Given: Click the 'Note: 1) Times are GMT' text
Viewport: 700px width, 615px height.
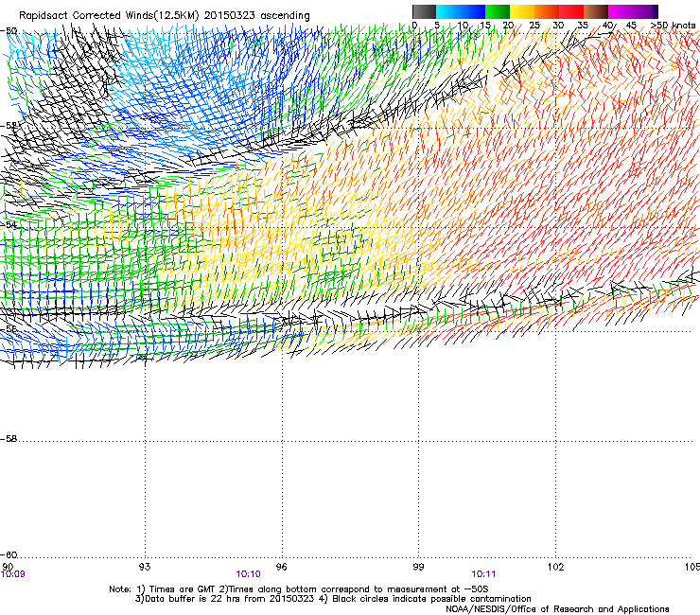Looking at the screenshot, I should 163,589.
